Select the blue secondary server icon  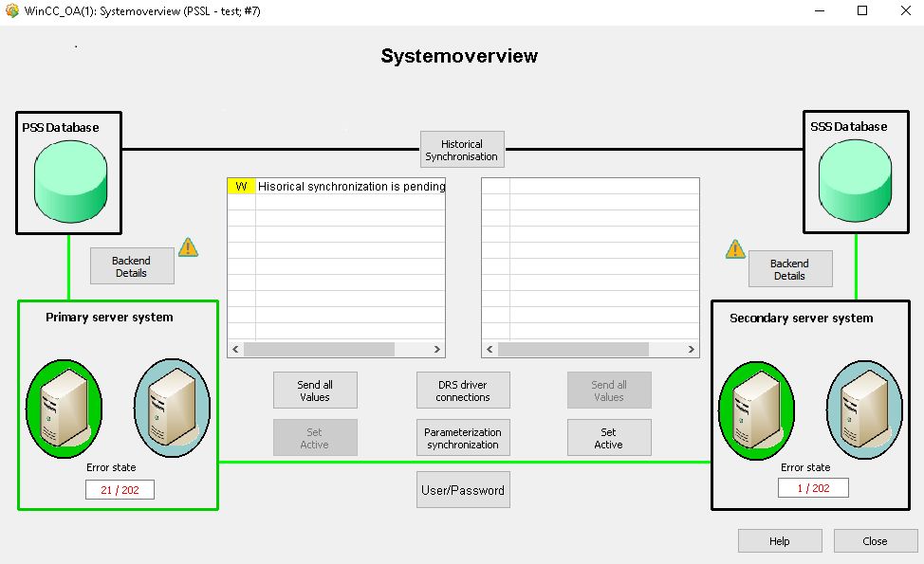862,408
